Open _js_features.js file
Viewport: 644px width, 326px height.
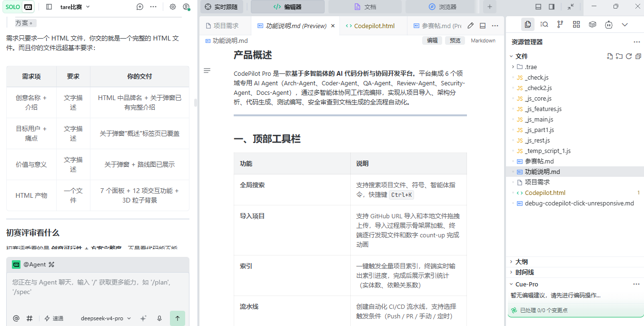coord(575,109)
